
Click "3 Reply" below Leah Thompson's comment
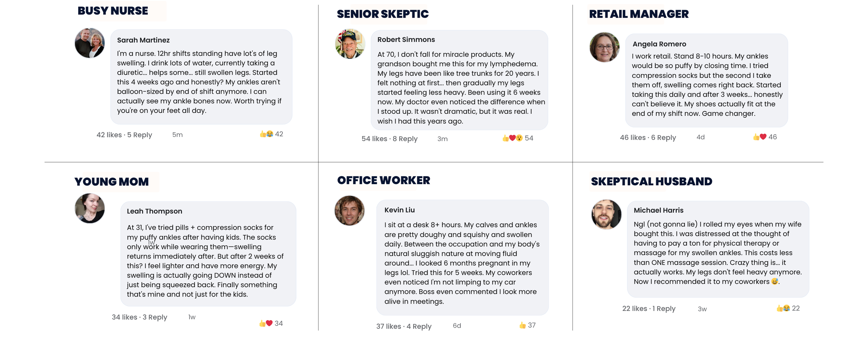pos(155,318)
